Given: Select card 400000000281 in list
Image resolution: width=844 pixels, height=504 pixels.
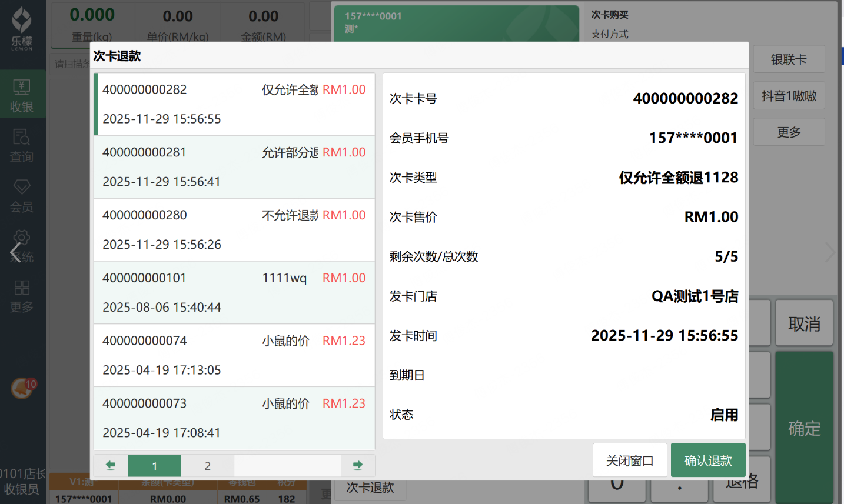Looking at the screenshot, I should coord(234,167).
